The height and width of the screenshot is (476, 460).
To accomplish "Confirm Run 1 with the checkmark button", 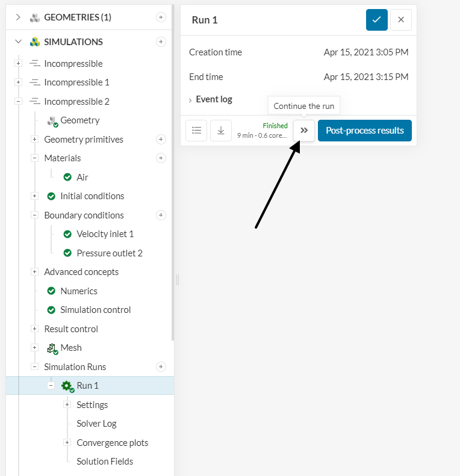I will [x=376, y=20].
